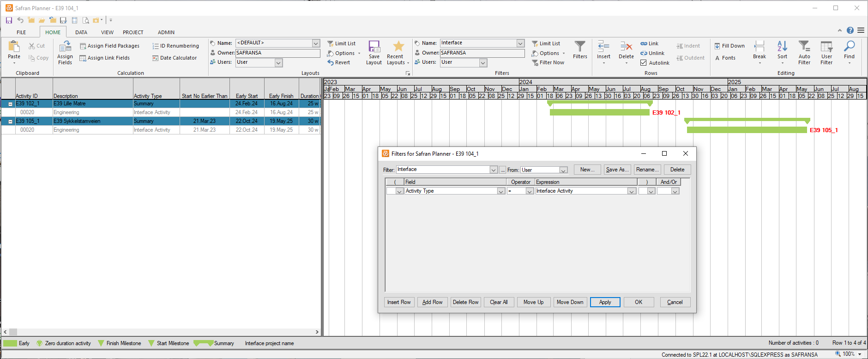Click Unlink activities
868x359 pixels.
coord(652,53)
